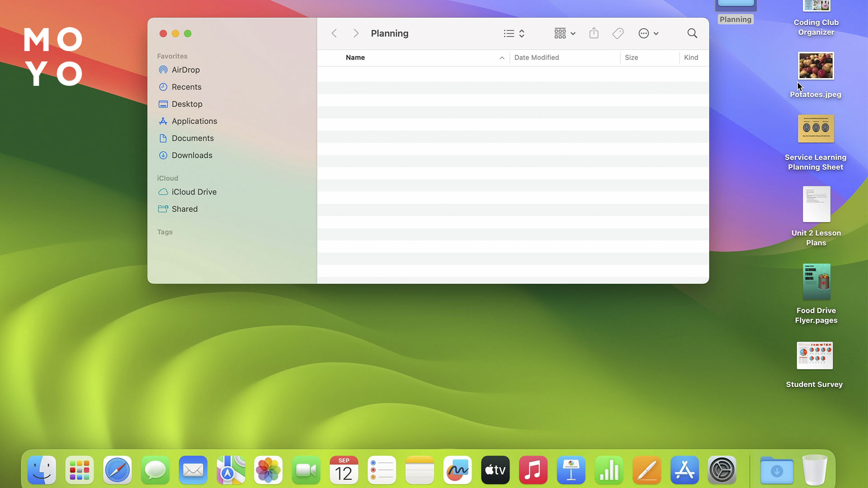Open Potatoes.jpeg on the desktop

click(x=816, y=66)
